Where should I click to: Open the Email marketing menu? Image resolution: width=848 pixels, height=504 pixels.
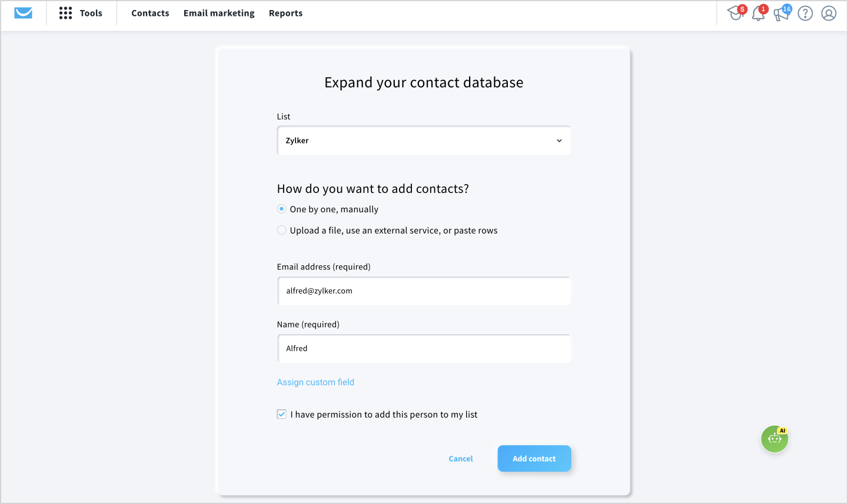[219, 13]
